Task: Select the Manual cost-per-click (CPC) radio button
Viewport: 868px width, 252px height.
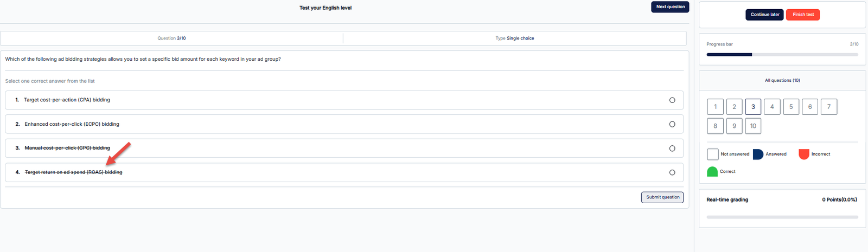Action: pyautogui.click(x=672, y=148)
